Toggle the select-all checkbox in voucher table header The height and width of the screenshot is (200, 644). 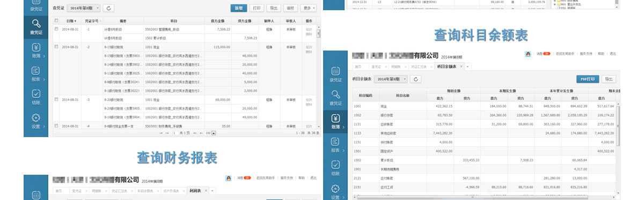56,20
